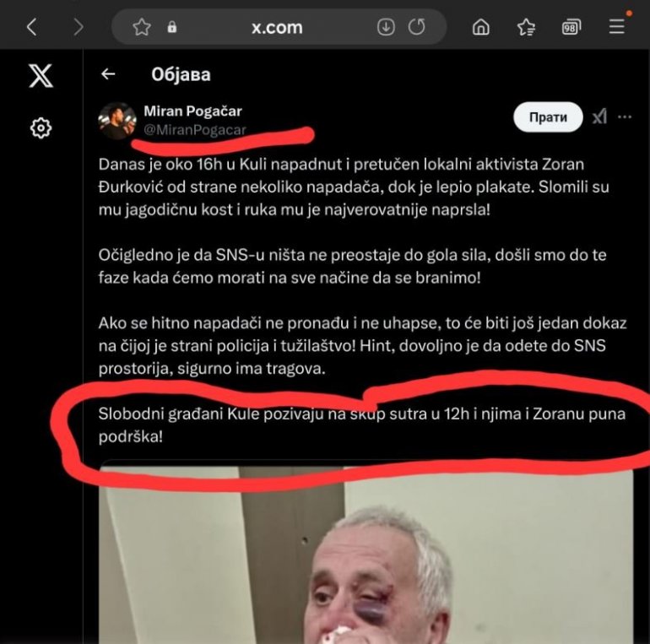The image size is (650, 644).
Task: Open the tabs counter showing 98
Action: (571, 27)
